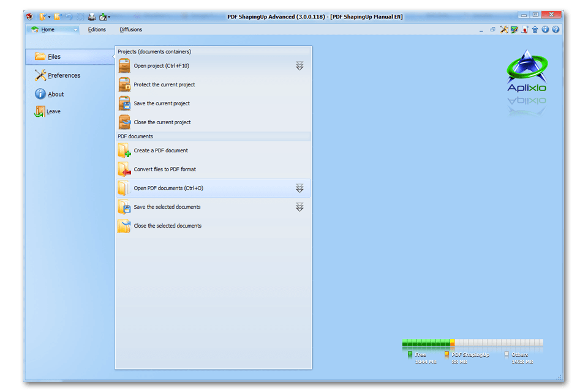Click the blue question mark help icon
Viewport: 588px width, 391px height.
556,29
